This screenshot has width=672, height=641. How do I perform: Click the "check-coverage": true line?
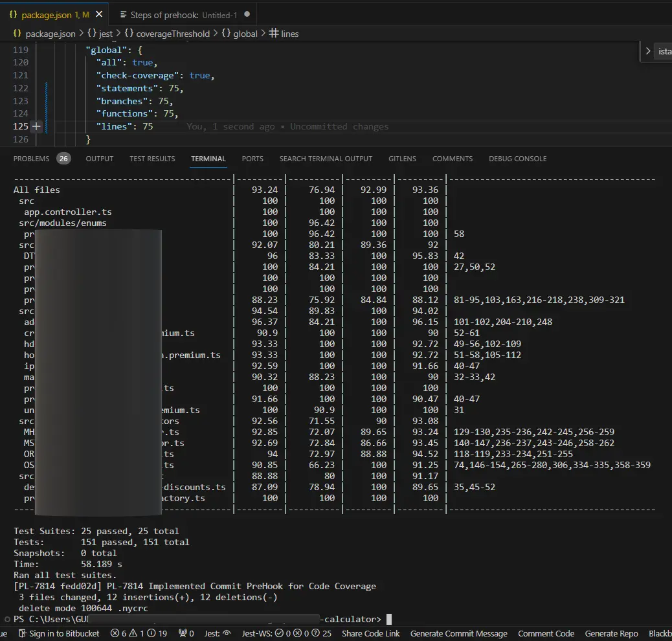[x=155, y=76]
